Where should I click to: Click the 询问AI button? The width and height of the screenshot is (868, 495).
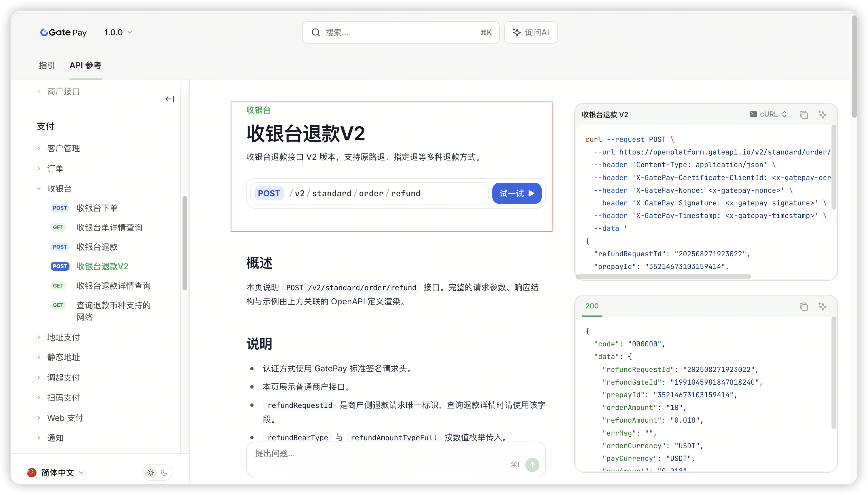click(531, 32)
